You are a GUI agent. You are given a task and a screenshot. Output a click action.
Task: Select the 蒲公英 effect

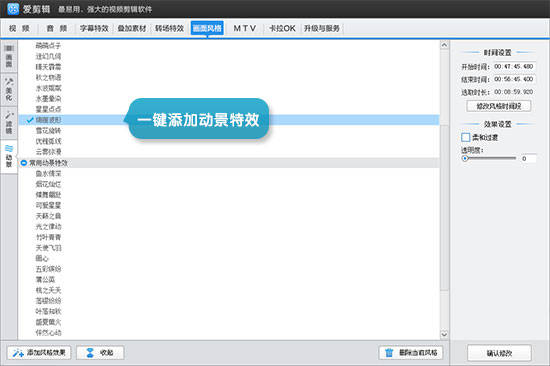coord(45,280)
